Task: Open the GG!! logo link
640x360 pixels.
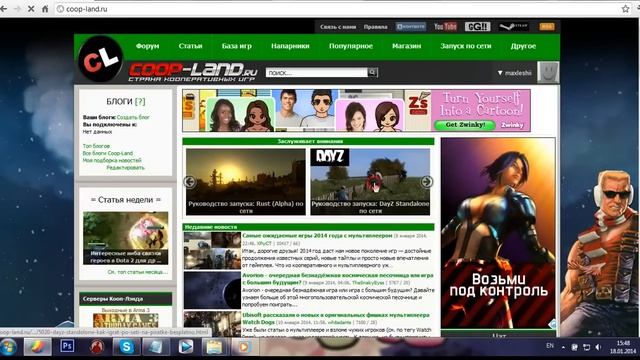Action: [477, 27]
